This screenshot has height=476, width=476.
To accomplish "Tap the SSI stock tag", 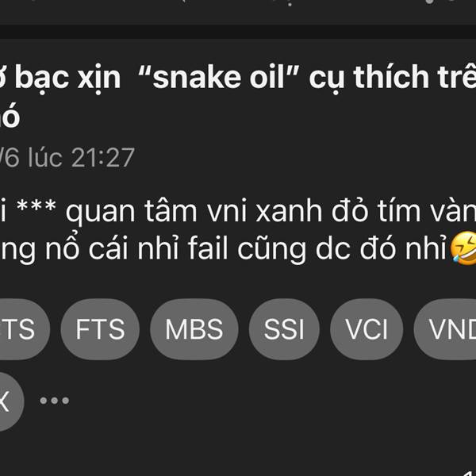I will (x=284, y=329).
